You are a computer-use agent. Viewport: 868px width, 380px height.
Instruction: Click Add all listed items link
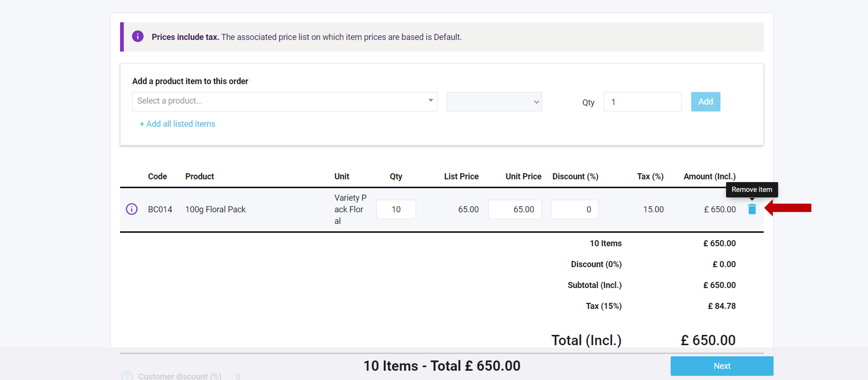pyautogui.click(x=177, y=124)
